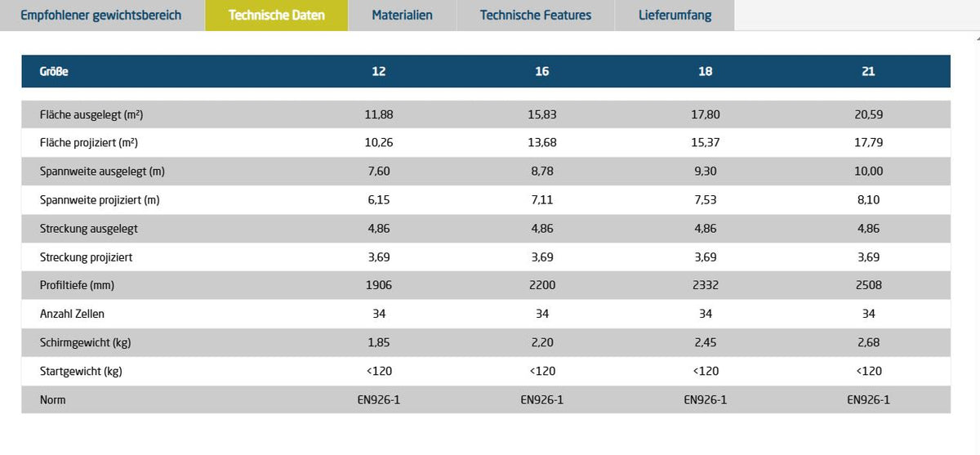Click value 15,83 in the table

coord(542,115)
